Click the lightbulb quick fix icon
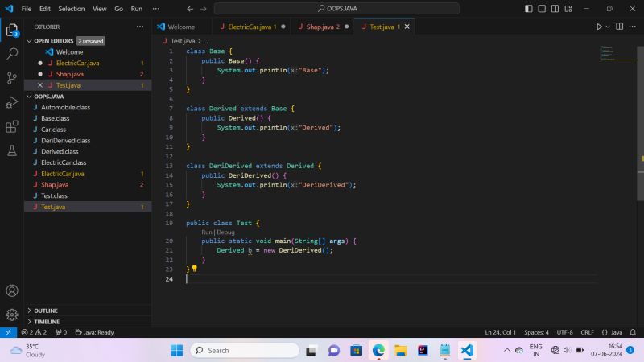644x362 pixels. pyautogui.click(x=195, y=269)
